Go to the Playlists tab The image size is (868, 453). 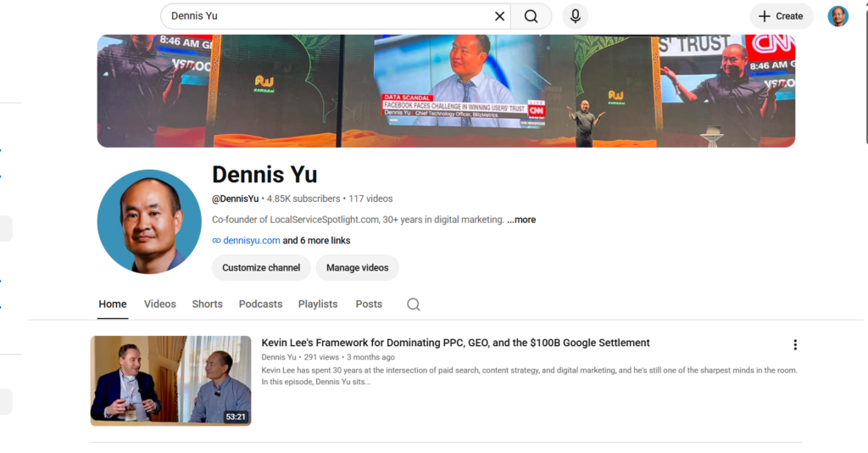[x=318, y=305]
